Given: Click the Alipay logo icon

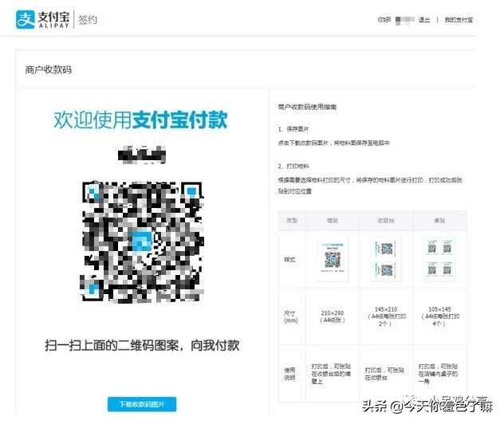Looking at the screenshot, I should [x=25, y=20].
